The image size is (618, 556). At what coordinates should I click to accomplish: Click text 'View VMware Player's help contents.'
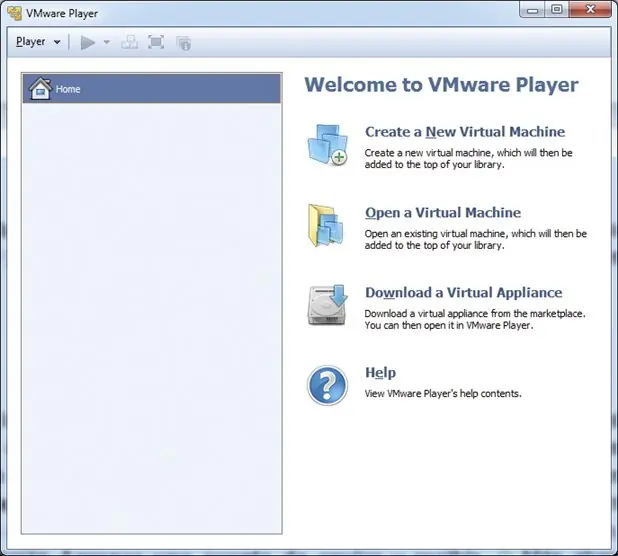pos(443,394)
